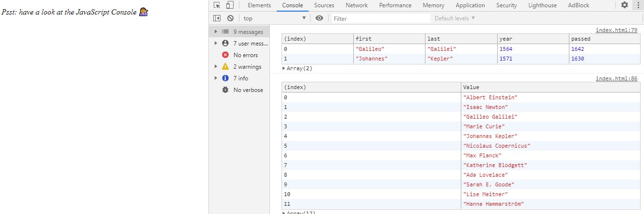The width and height of the screenshot is (644, 214).
Task: Toggle the console sidebar panel
Action: pos(217,18)
